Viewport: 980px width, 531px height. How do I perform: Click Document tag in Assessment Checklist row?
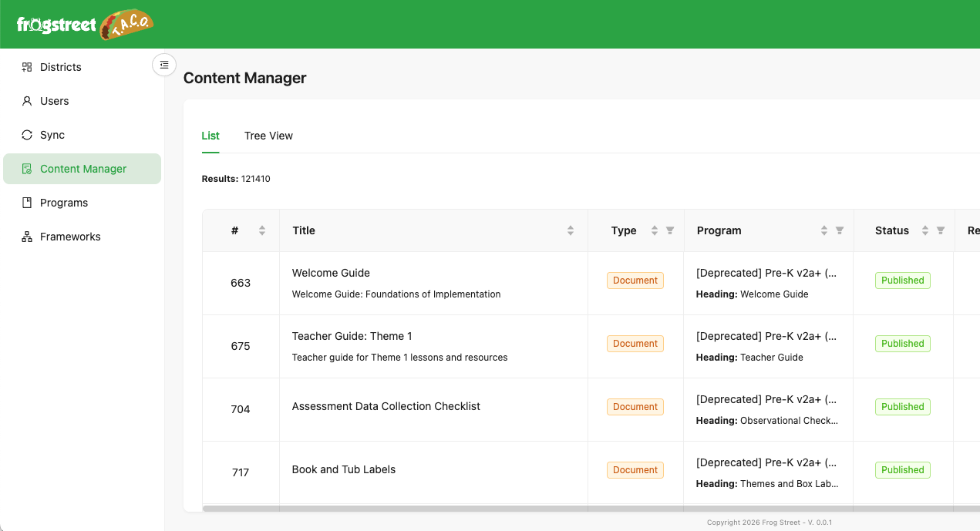[x=635, y=407]
